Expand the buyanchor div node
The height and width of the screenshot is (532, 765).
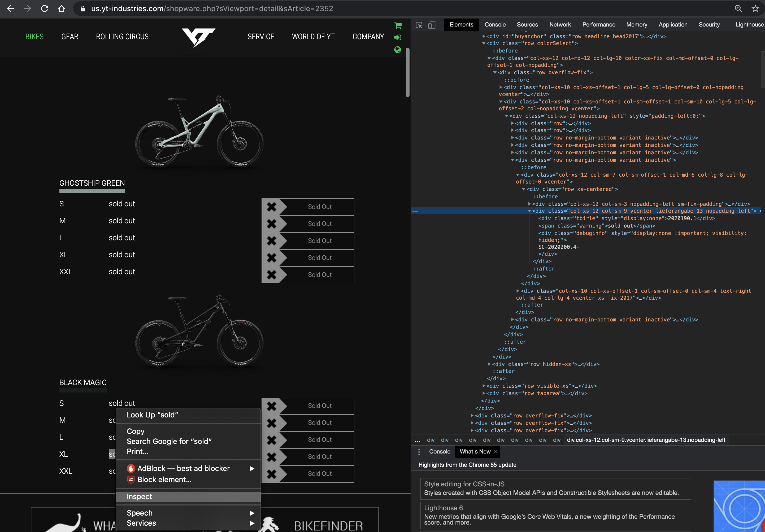484,36
